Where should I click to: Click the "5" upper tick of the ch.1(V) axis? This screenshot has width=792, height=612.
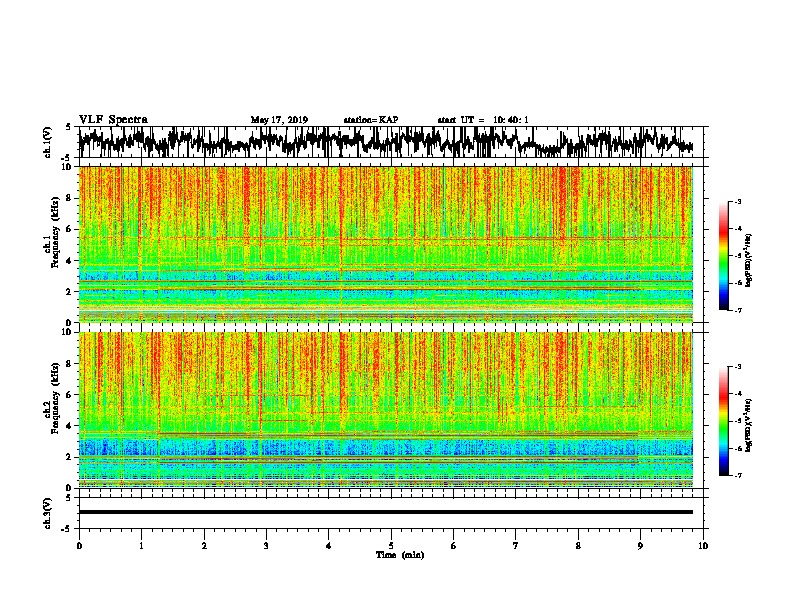coord(68,127)
